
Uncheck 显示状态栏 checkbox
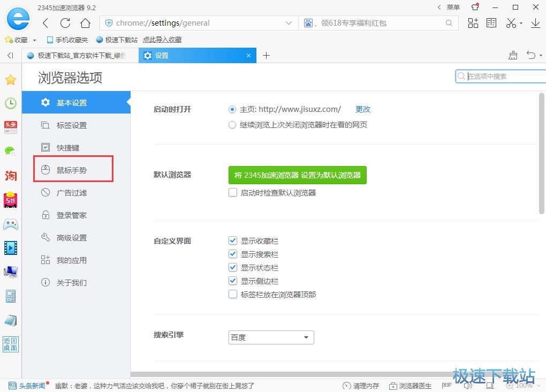click(x=233, y=267)
